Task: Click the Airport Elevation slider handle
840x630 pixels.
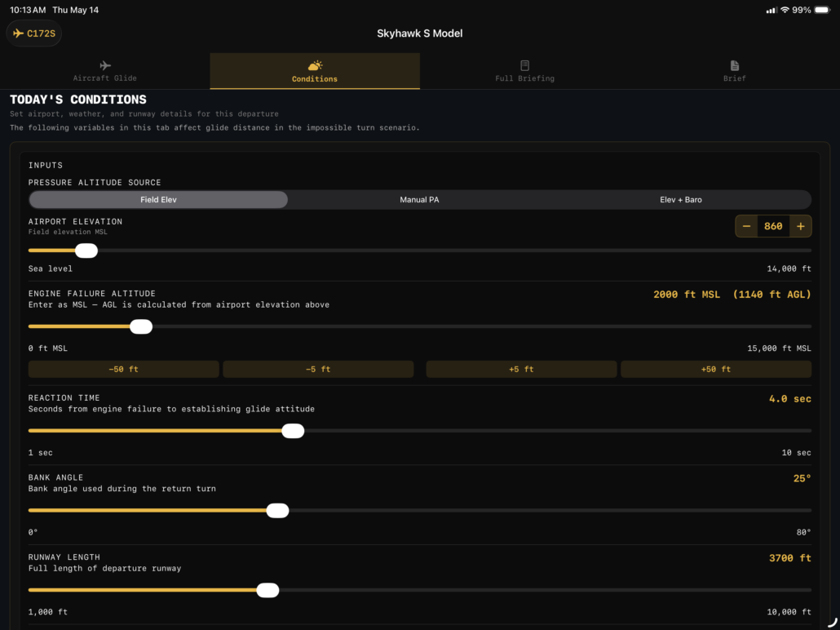Action: tap(86, 251)
